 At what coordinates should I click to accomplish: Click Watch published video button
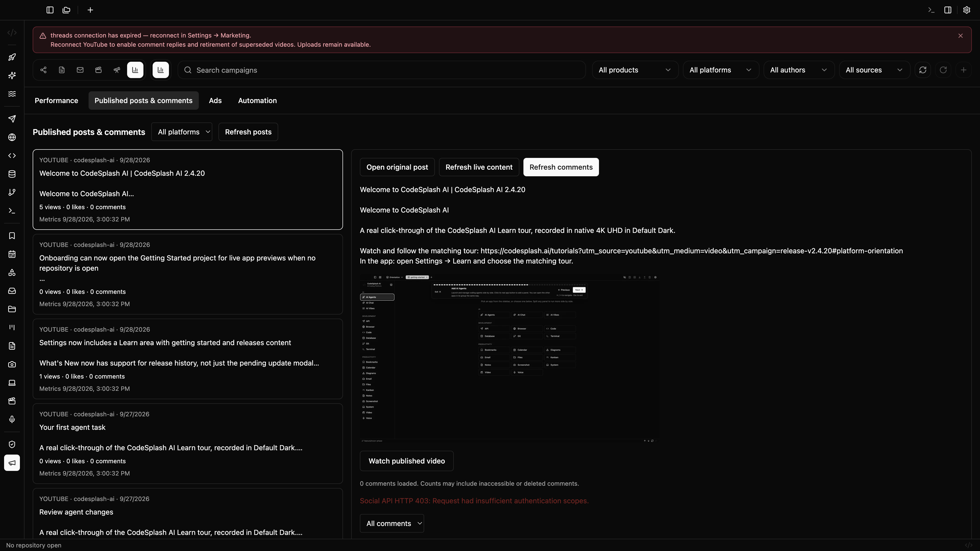point(407,461)
